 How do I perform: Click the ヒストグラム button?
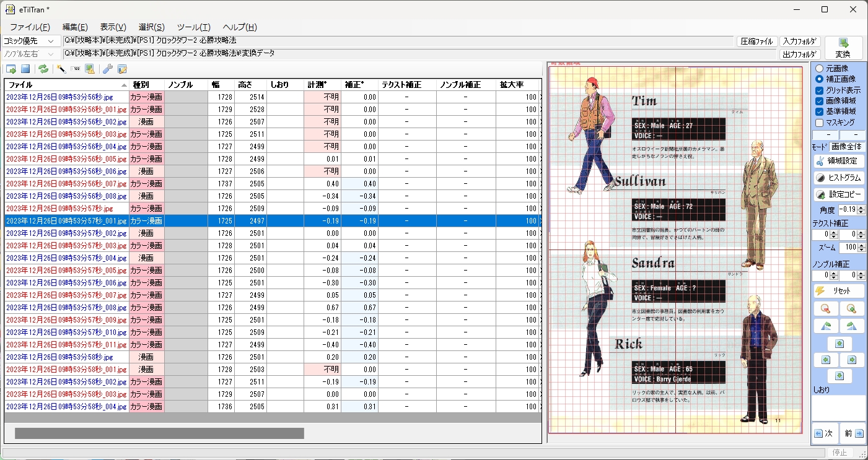[x=839, y=178]
